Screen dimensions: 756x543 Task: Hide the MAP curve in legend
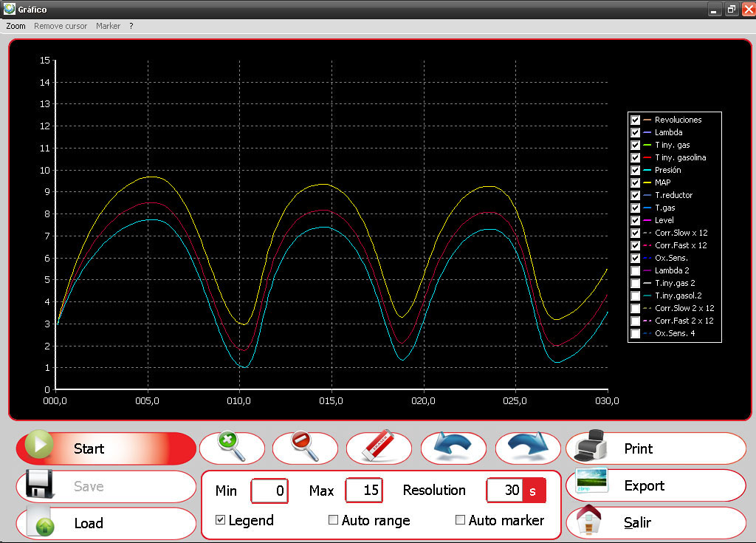[x=635, y=182]
